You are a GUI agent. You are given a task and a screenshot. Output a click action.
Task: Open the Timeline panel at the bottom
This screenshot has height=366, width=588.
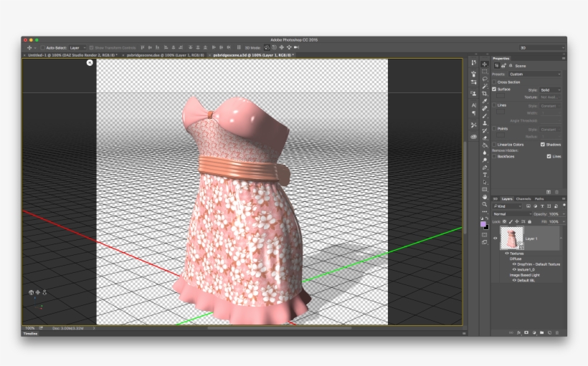[x=31, y=334]
